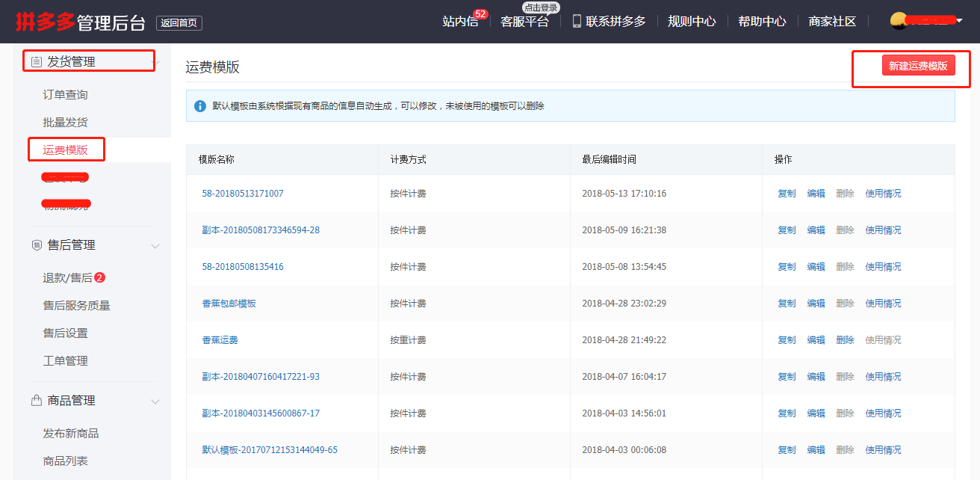Open template 副本-20180403145600867-17

tap(261, 413)
